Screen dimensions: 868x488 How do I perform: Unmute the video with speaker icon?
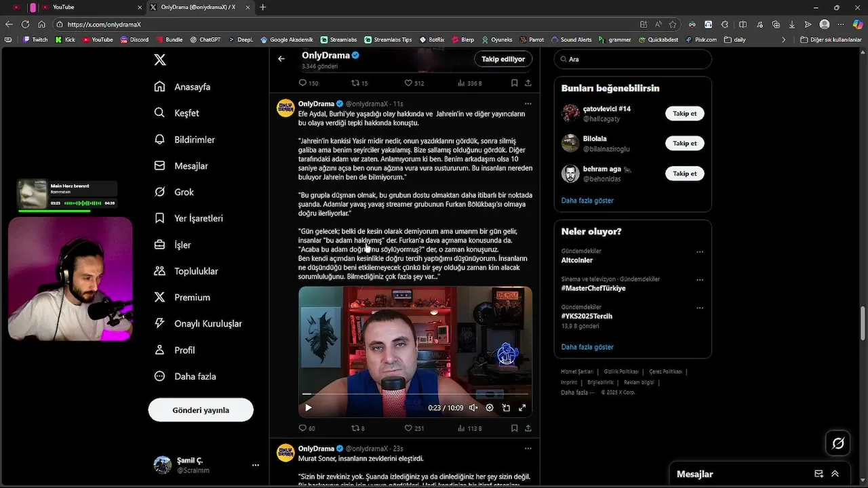tap(473, 407)
